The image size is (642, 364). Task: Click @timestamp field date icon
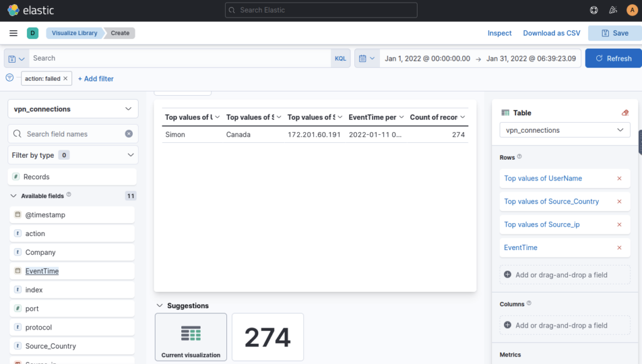point(18,214)
